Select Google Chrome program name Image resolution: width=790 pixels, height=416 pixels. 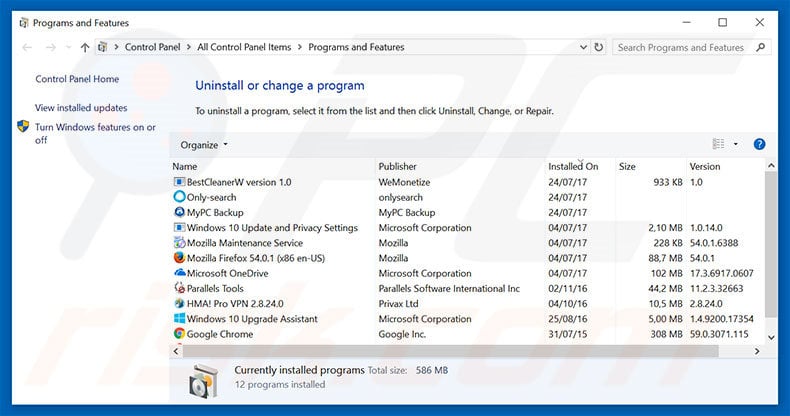click(220, 334)
